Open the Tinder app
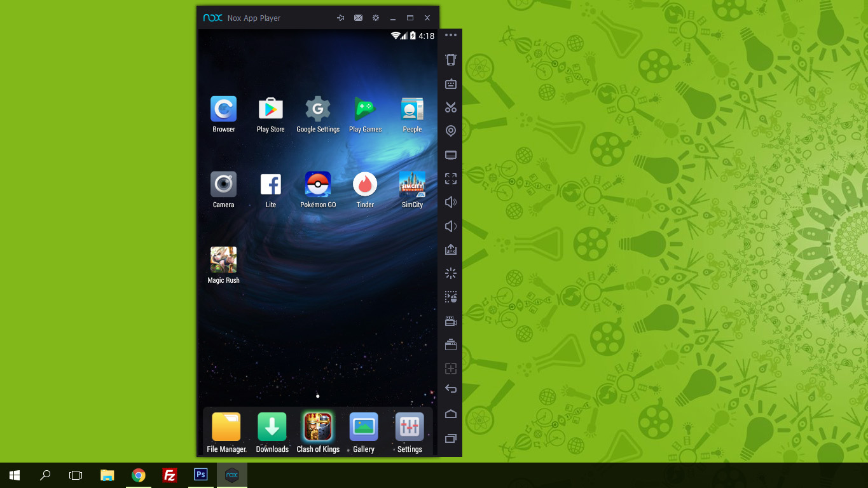Viewport: 868px width, 488px height. [x=365, y=184]
